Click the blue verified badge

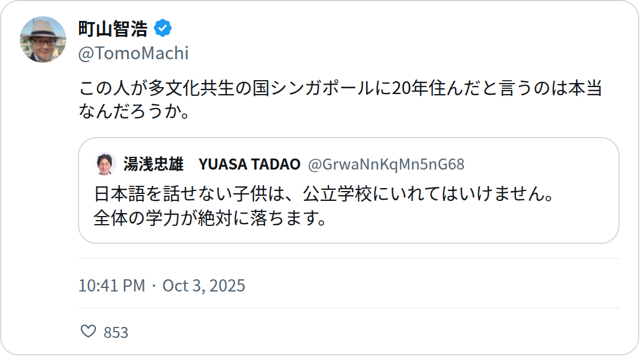(x=163, y=28)
